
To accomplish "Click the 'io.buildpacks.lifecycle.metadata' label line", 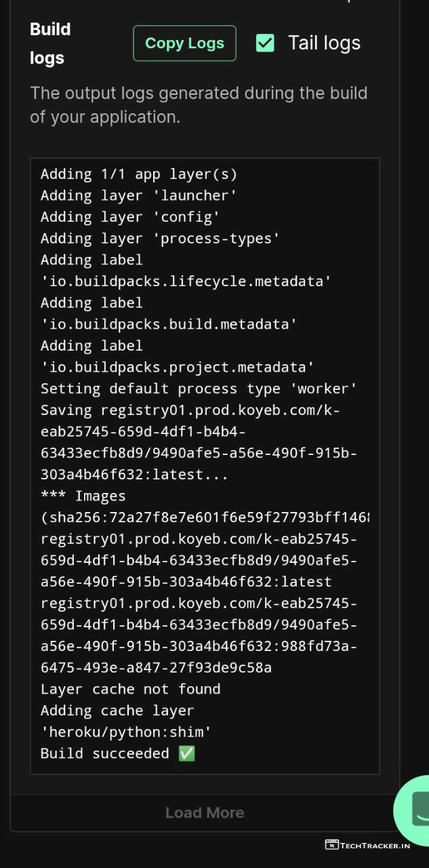I will 186,281.
